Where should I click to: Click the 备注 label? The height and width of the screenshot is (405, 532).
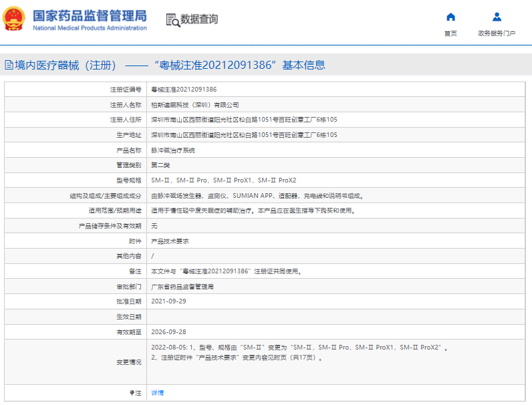136,271
